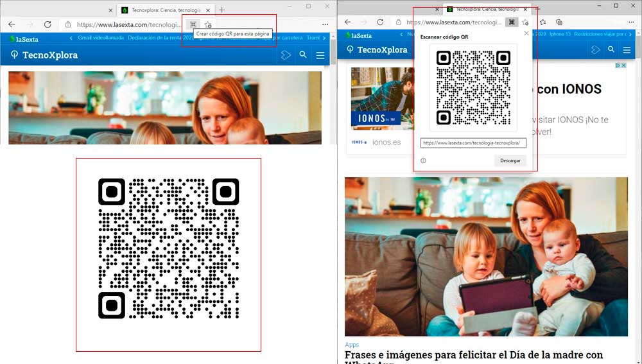The height and width of the screenshot is (364, 642).
Task: Move news ticker right in left window
Action: pos(325,38)
